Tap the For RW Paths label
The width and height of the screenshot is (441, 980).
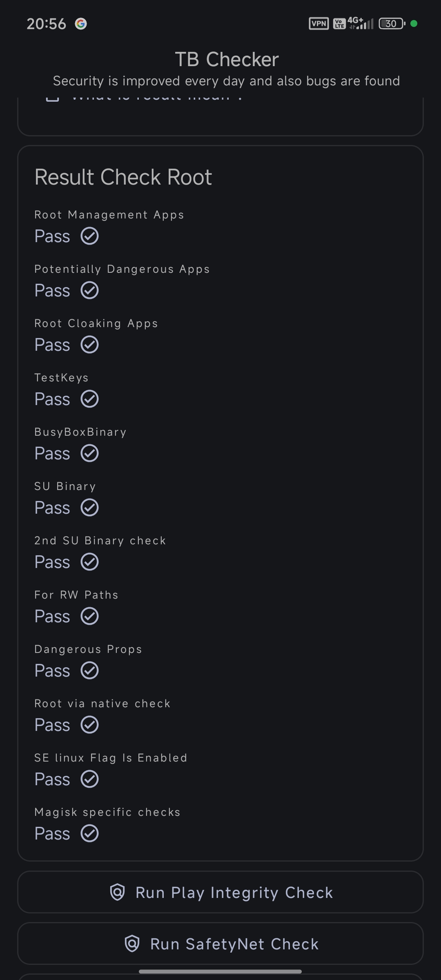[76, 595]
